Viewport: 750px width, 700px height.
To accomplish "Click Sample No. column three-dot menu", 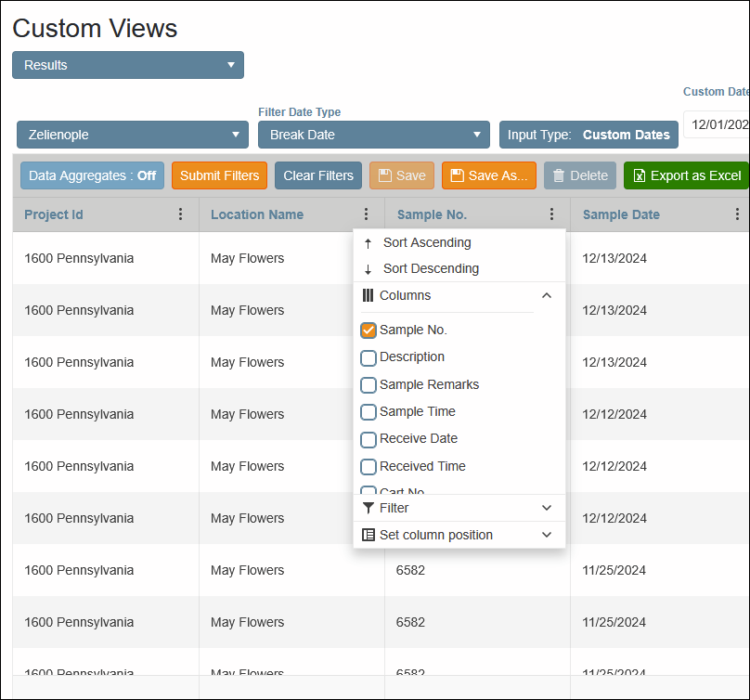I will tap(552, 214).
